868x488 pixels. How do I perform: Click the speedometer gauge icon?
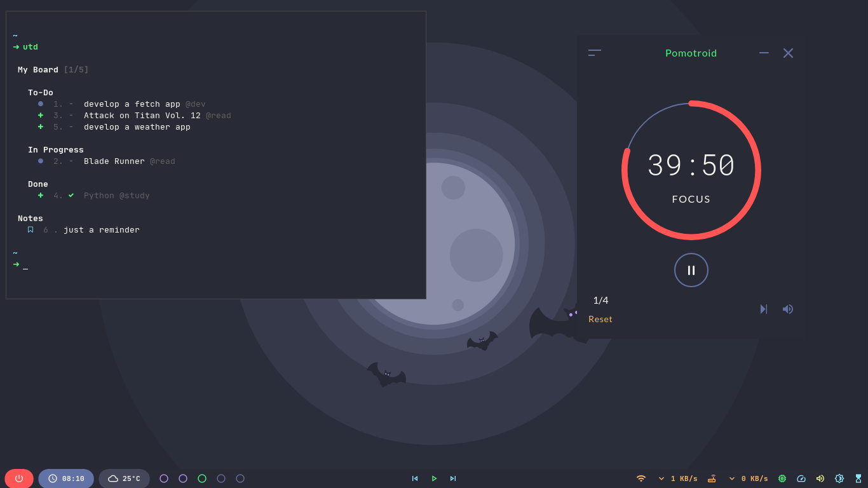801,478
